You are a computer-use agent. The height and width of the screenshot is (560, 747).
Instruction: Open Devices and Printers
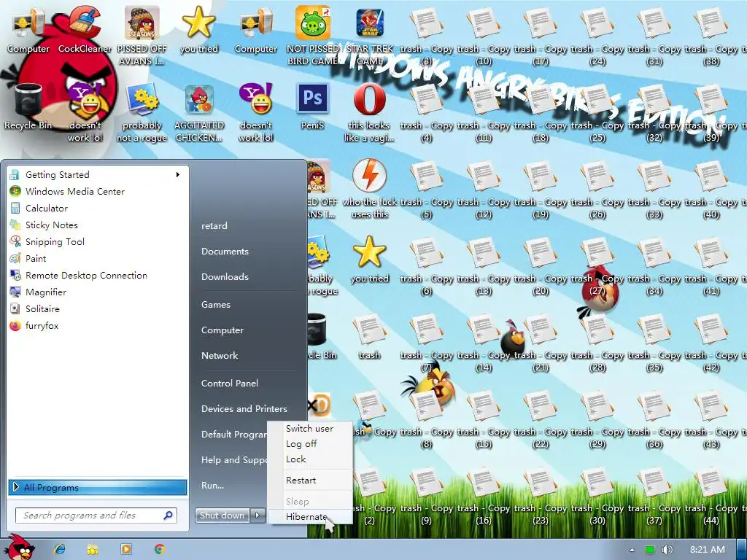pyautogui.click(x=244, y=408)
